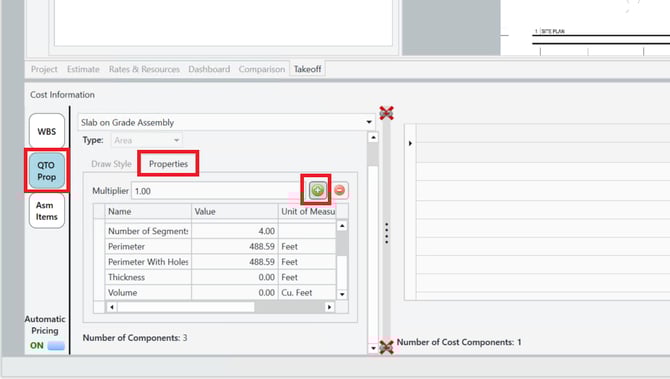Open the Takeoff tab
The width and height of the screenshot is (670, 379).
pyautogui.click(x=307, y=69)
